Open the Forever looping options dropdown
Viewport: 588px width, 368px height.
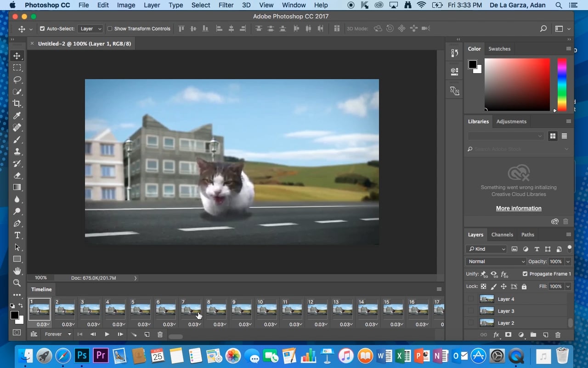(x=58, y=334)
